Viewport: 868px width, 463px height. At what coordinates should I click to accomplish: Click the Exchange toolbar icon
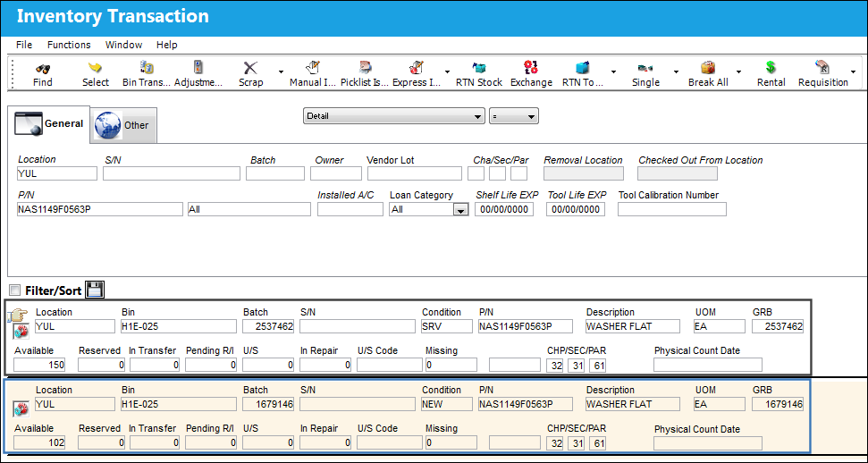coord(531,68)
